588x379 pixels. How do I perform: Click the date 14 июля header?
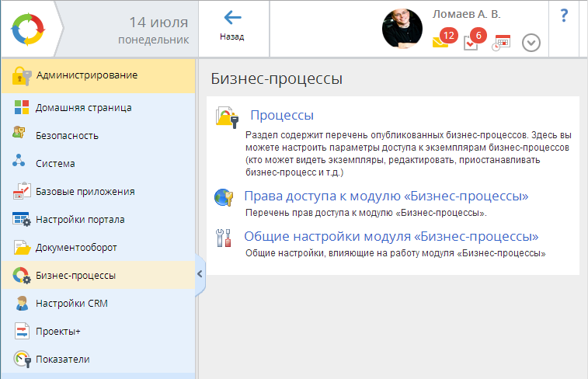click(155, 22)
